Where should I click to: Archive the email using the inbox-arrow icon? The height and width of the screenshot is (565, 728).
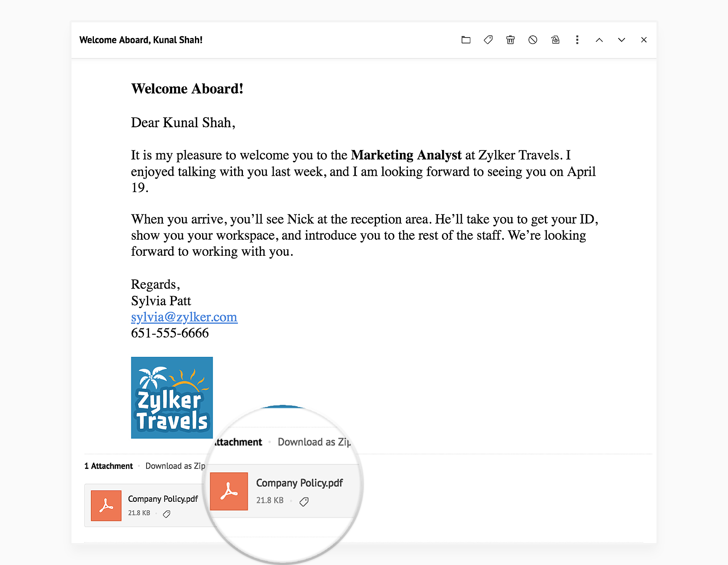[555, 40]
